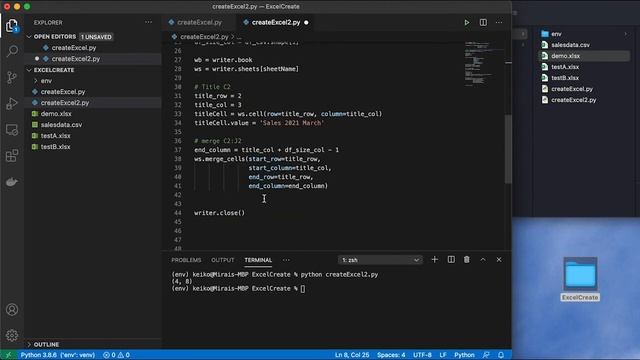Open editor More Actions menu
Image resolution: width=640 pixels, height=360 pixels.
[499, 22]
